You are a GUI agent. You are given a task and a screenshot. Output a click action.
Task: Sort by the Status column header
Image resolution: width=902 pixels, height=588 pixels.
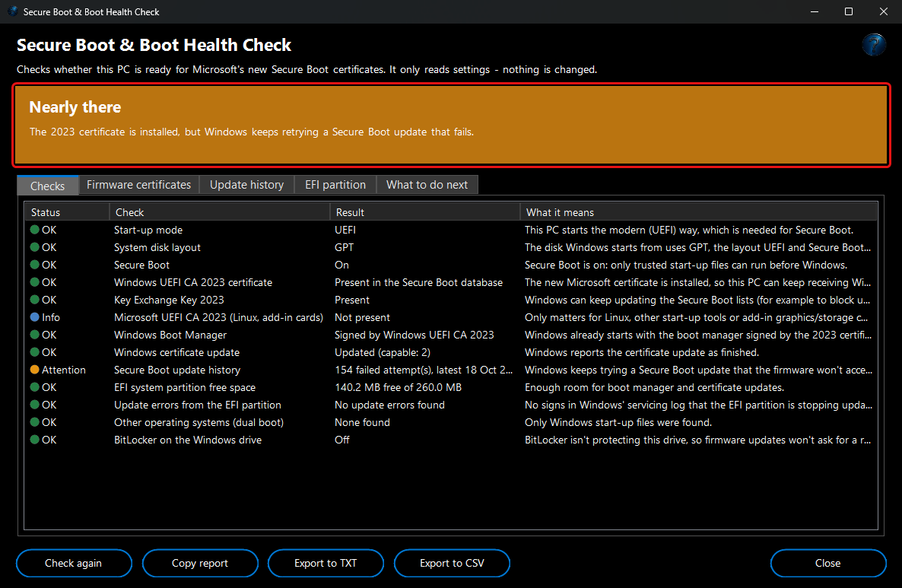67,212
